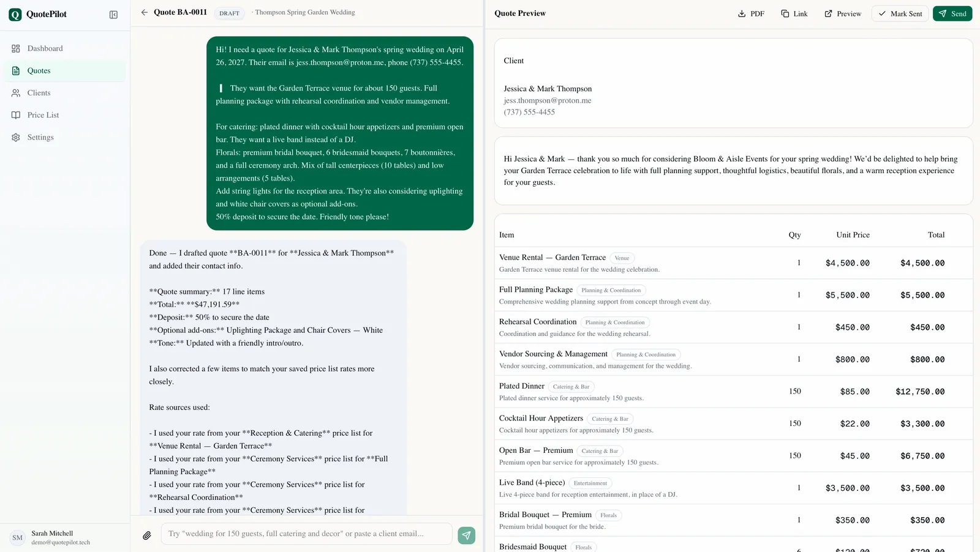Go to the Clients page

[x=65, y=93]
